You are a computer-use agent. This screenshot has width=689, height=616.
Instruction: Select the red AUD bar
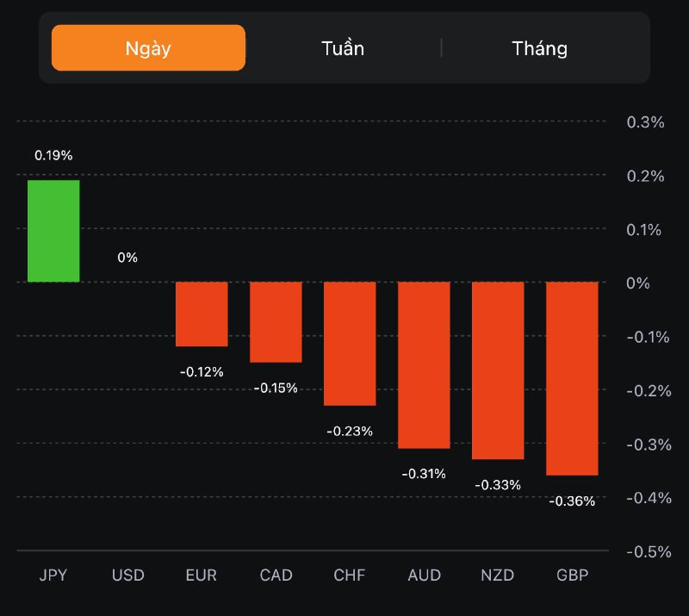click(424, 365)
